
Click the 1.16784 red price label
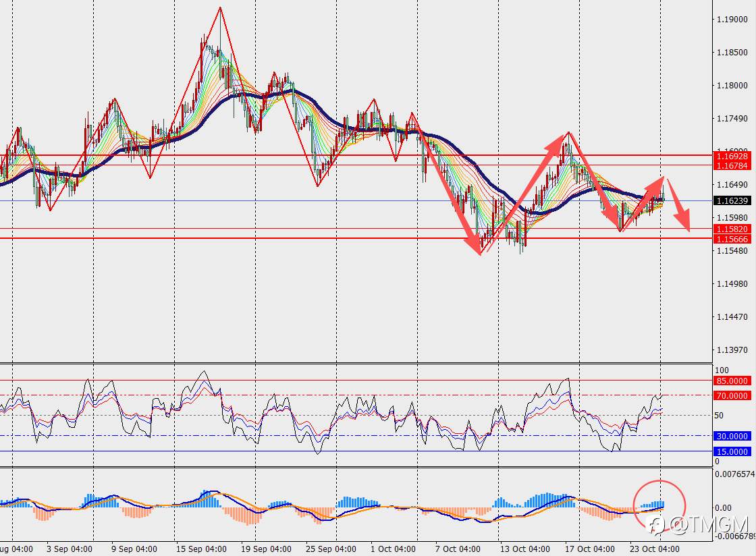coord(732,166)
